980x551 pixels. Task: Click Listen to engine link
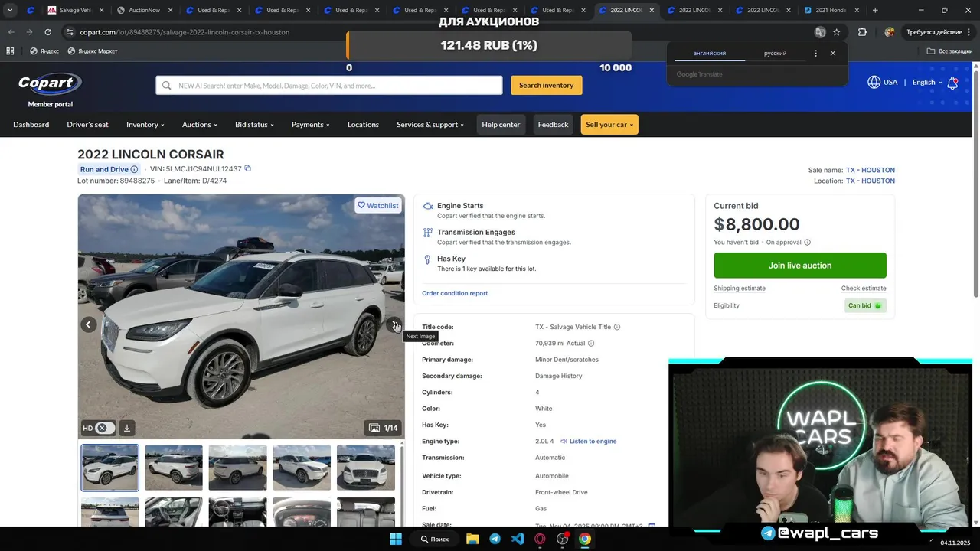coord(588,441)
